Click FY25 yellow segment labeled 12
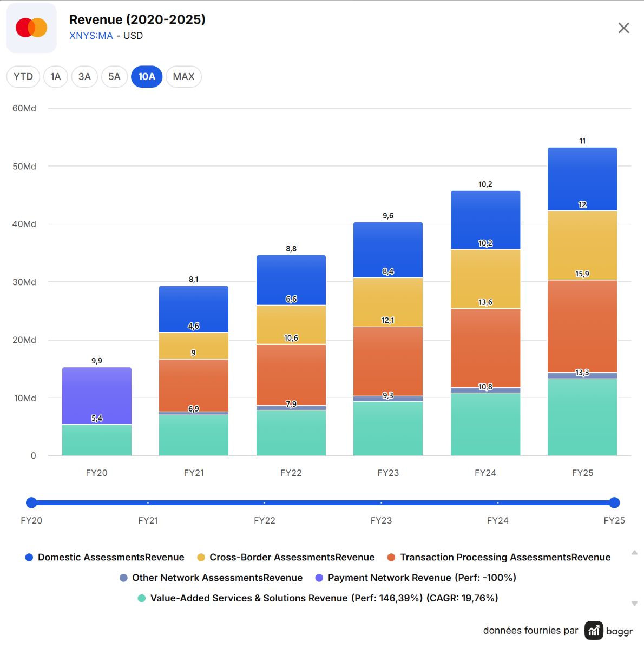This screenshot has width=644, height=649. (x=582, y=245)
